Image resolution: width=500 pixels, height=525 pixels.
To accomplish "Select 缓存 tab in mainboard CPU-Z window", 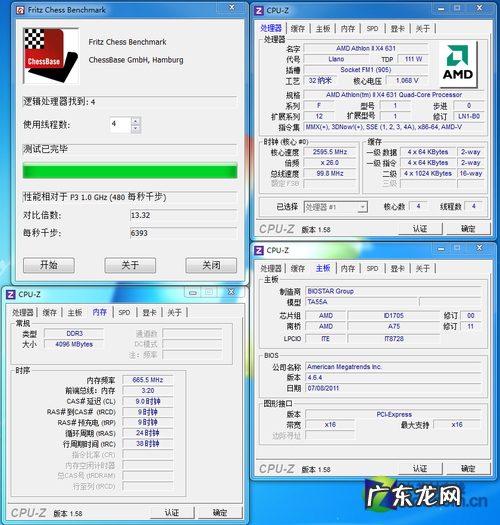I will pos(298,269).
